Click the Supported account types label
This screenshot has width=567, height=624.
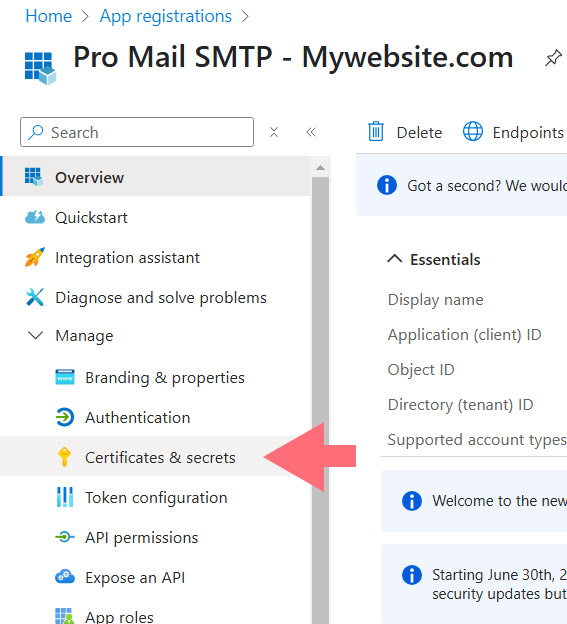(477, 440)
